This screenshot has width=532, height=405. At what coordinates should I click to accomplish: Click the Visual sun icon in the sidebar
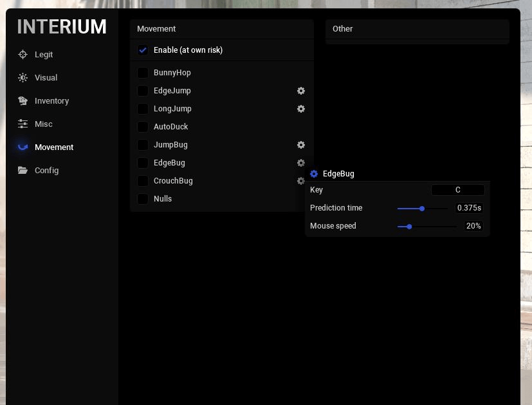[x=23, y=78]
